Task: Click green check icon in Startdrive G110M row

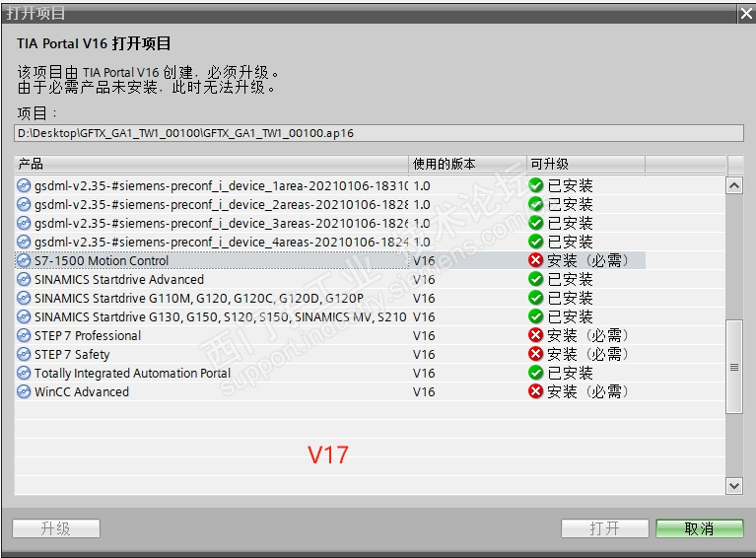Action: click(535, 298)
